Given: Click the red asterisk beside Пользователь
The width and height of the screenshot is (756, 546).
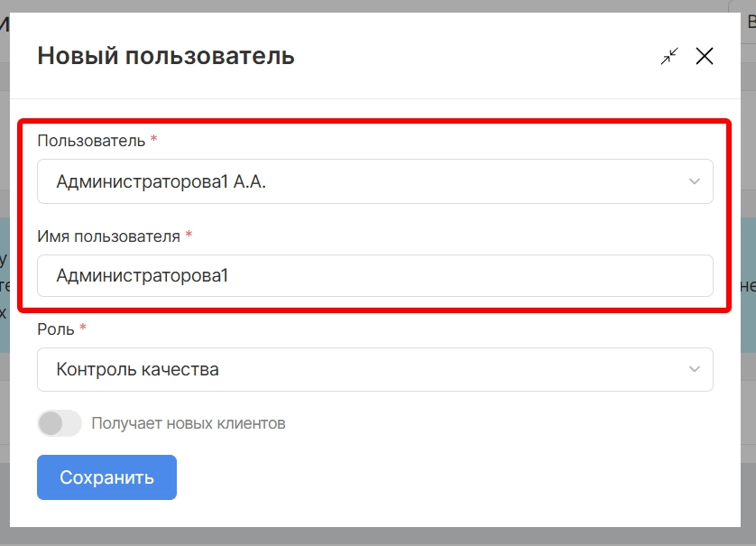Looking at the screenshot, I should (153, 140).
